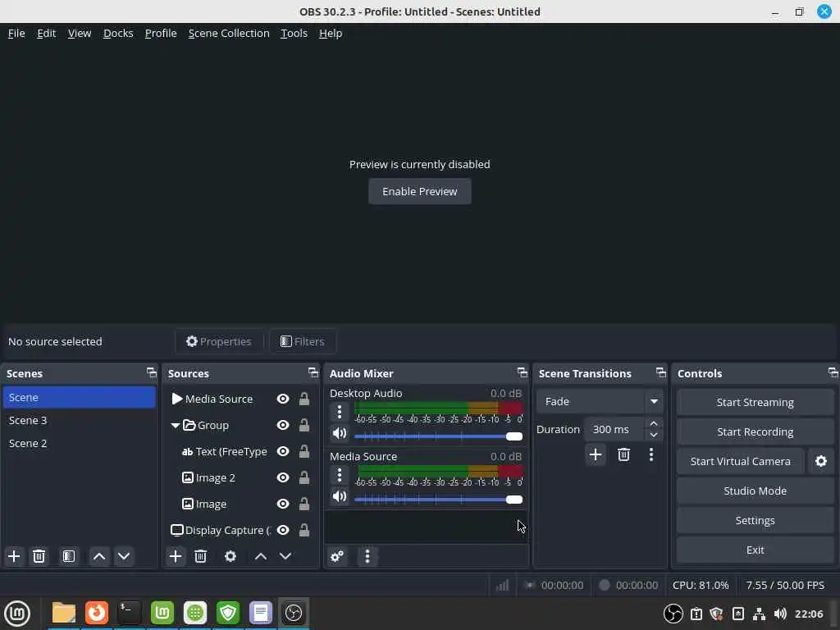Open the Scene Collection menu

(x=229, y=33)
